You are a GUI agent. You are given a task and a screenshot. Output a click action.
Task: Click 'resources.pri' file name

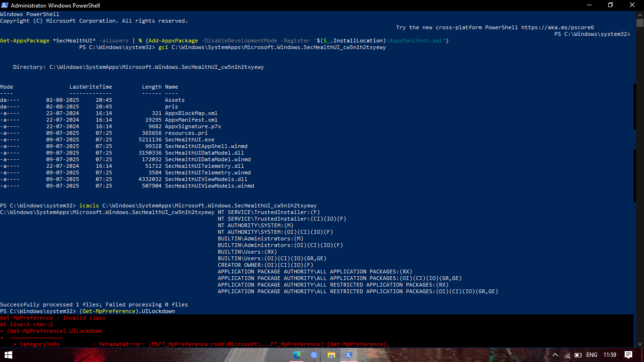coord(186,133)
